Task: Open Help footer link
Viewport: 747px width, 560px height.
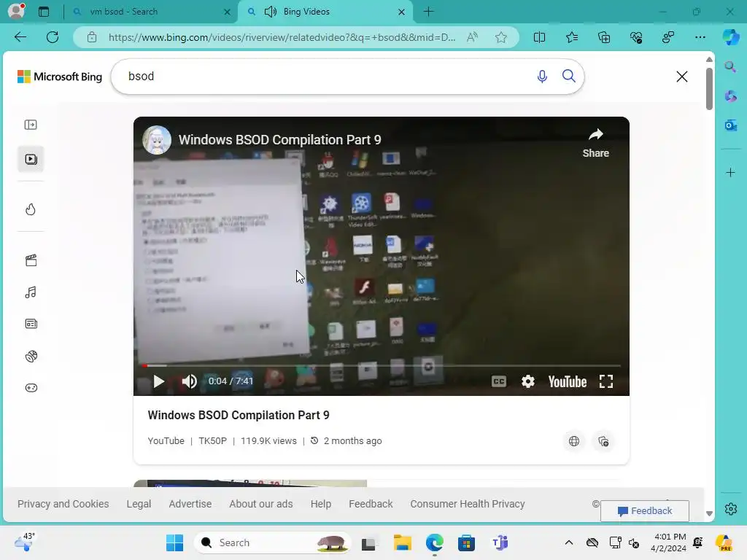Action: pyautogui.click(x=321, y=504)
